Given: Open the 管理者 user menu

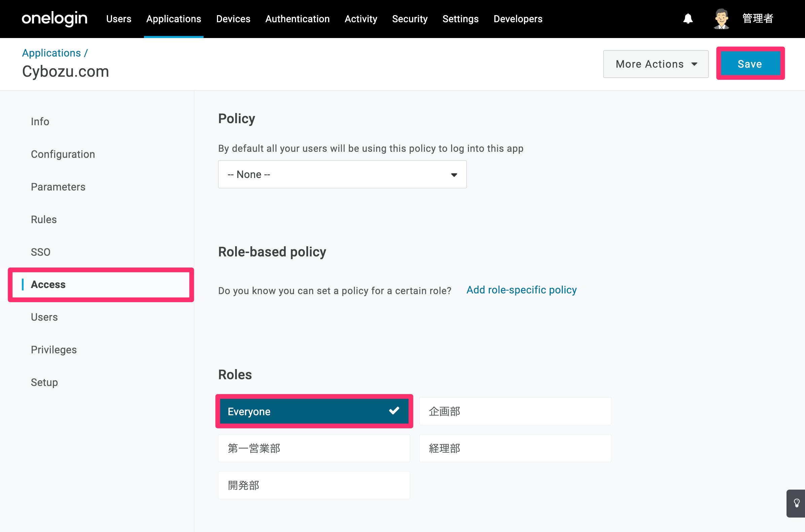Looking at the screenshot, I should (758, 19).
